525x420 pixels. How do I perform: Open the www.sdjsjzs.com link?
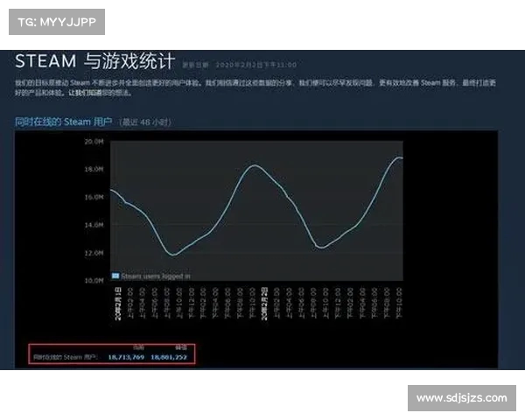pyautogui.click(x=462, y=398)
